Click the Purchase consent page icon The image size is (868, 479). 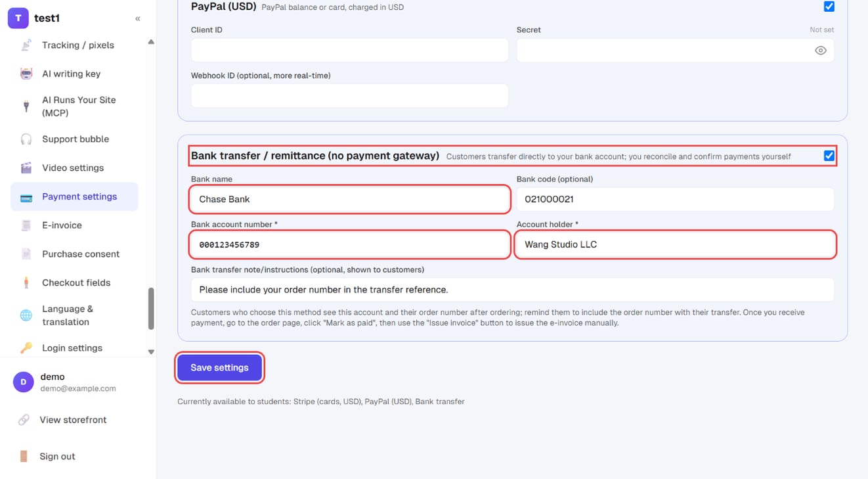[x=26, y=254]
